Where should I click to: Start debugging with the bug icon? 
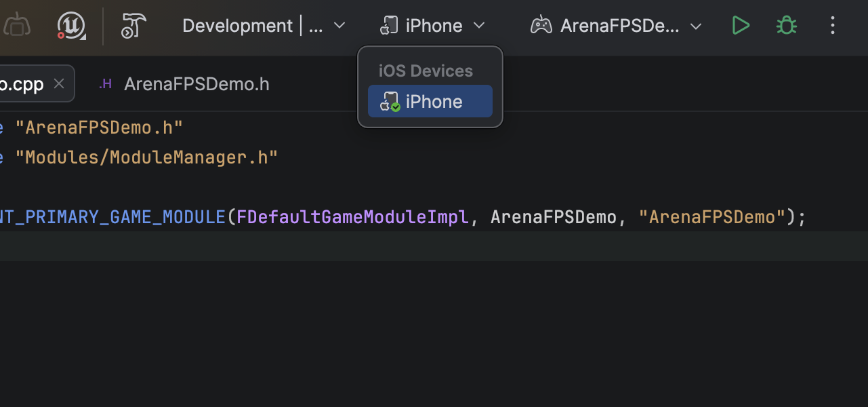pos(786,26)
